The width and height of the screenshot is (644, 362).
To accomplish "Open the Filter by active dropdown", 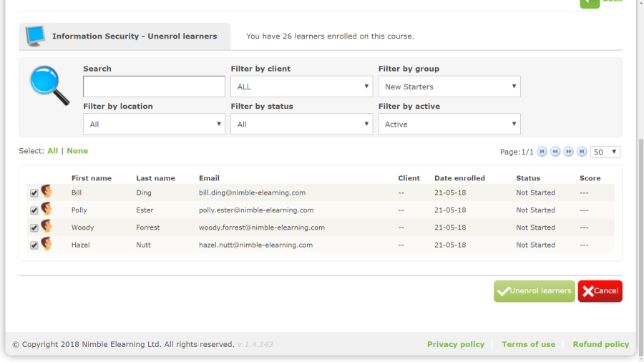I will 449,124.
